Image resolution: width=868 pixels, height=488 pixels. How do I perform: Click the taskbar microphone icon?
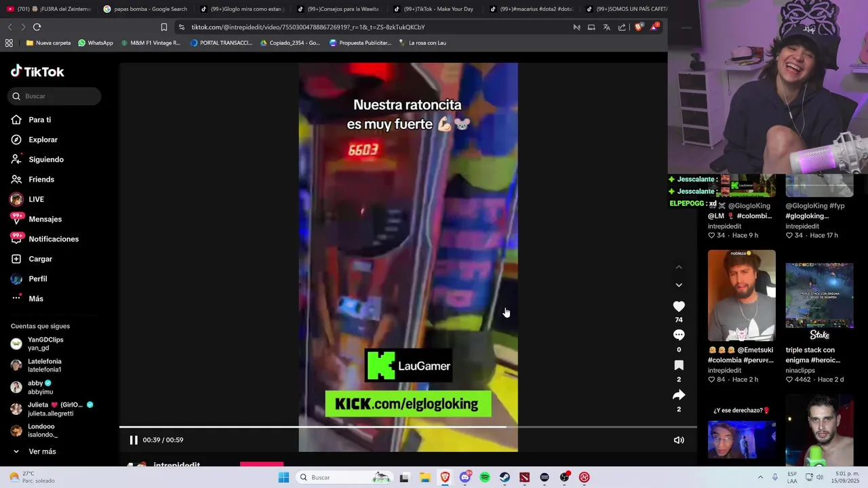tap(775, 477)
